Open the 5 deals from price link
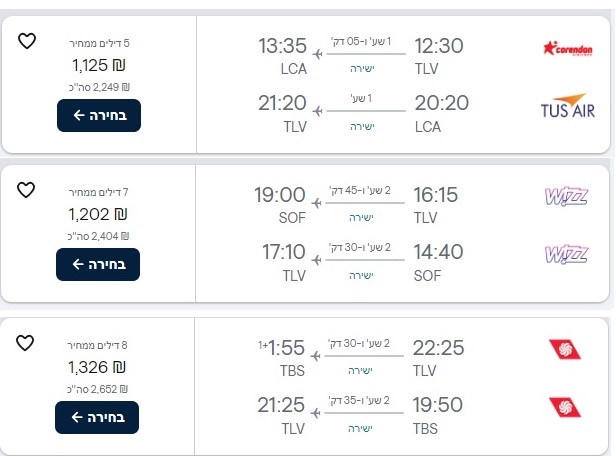This screenshot has height=456, width=616. pos(98,43)
